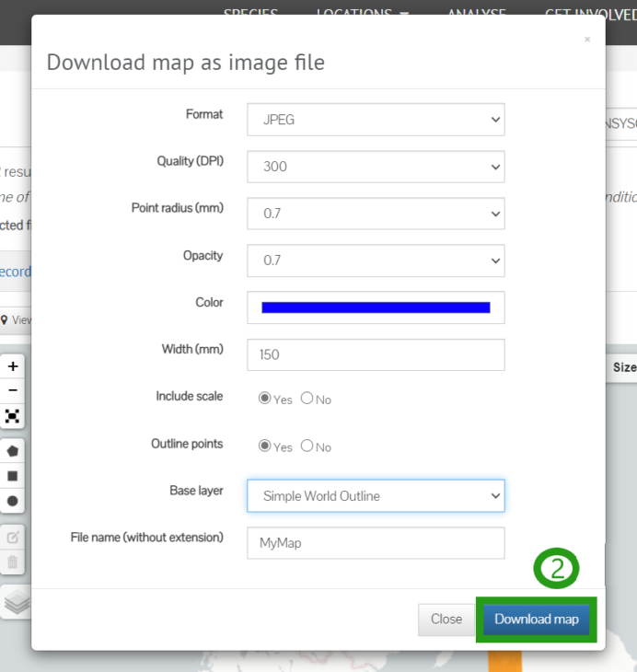Select the draw circle tool
637x672 pixels.
coord(13,501)
